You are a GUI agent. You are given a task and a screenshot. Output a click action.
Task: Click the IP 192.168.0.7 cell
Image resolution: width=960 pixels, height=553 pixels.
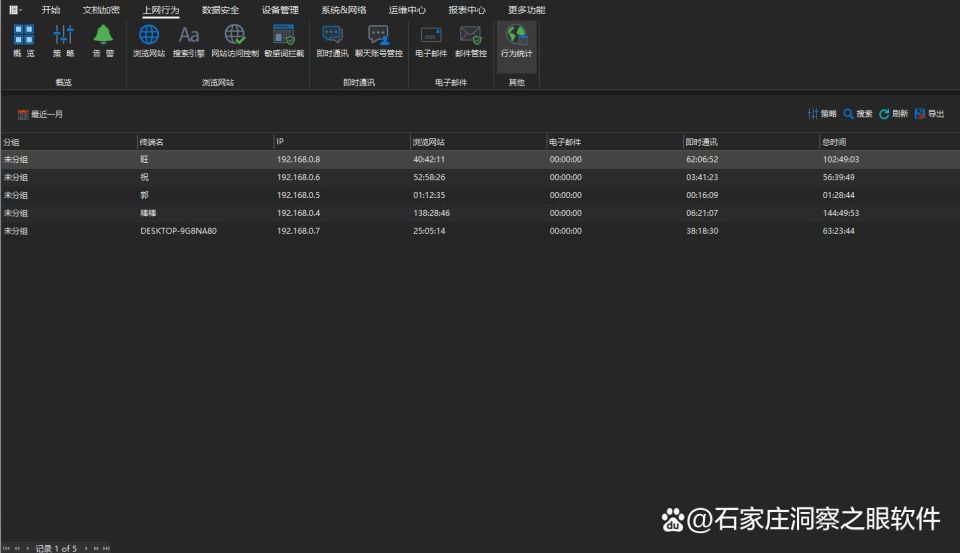click(298, 231)
